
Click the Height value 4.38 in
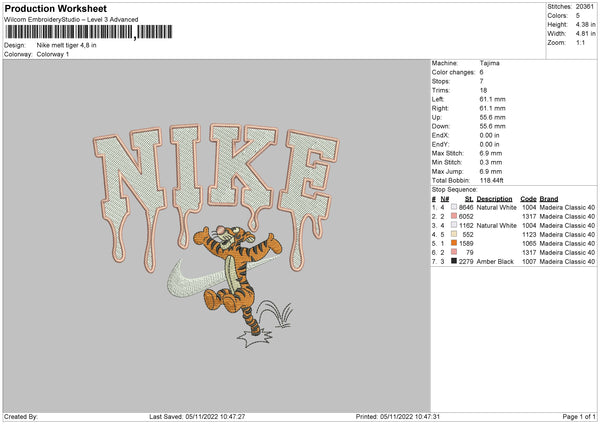point(585,24)
